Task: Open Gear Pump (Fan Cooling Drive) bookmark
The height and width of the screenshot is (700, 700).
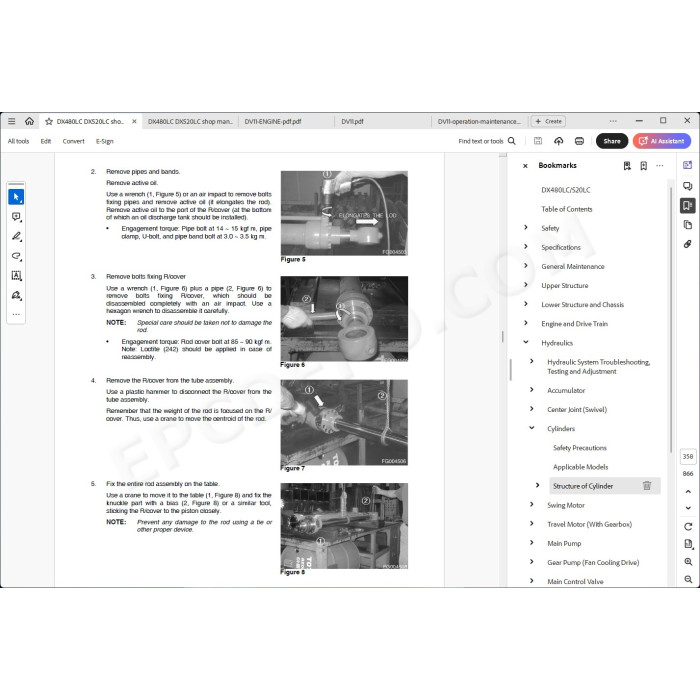Action: (x=593, y=562)
